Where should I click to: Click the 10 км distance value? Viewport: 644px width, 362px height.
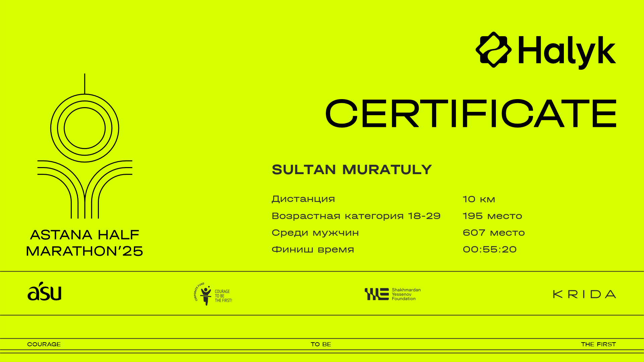click(479, 199)
